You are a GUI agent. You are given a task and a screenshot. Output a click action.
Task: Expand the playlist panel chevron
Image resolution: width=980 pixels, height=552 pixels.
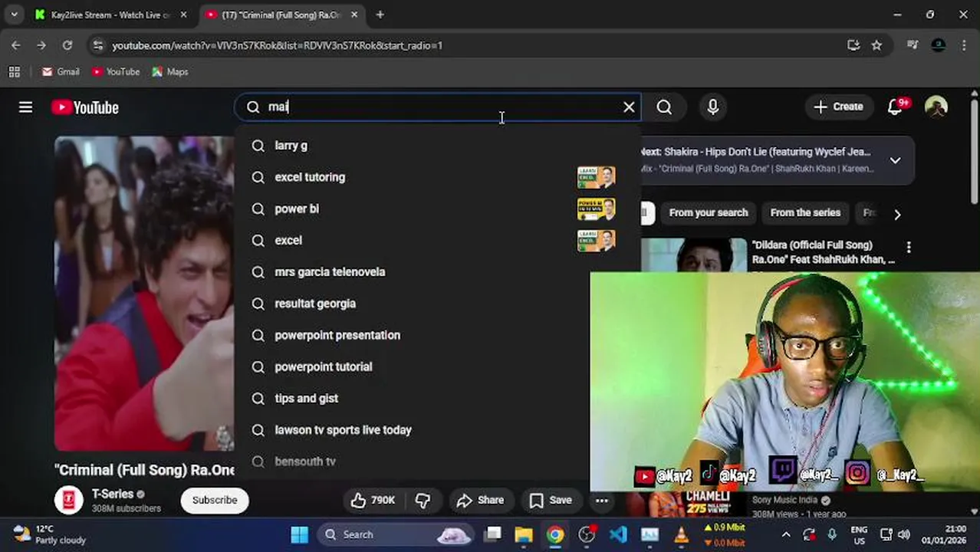click(x=895, y=160)
